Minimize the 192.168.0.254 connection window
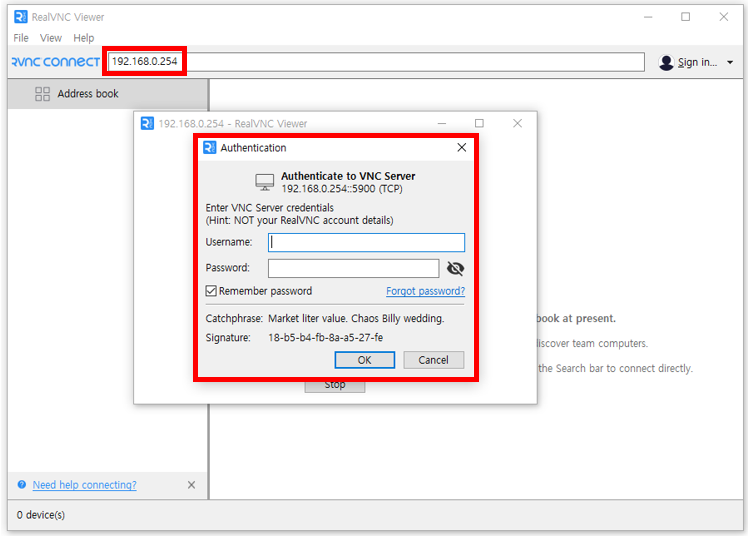Image resolution: width=751 pixels, height=537 pixels. pyautogui.click(x=442, y=123)
